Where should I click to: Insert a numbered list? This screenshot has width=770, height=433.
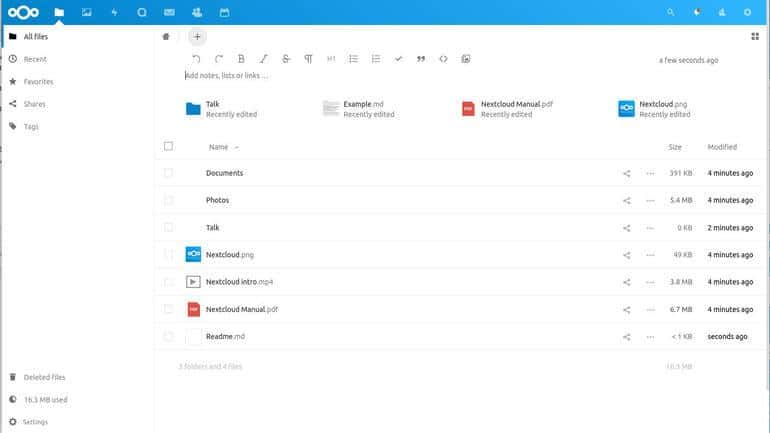coord(376,59)
